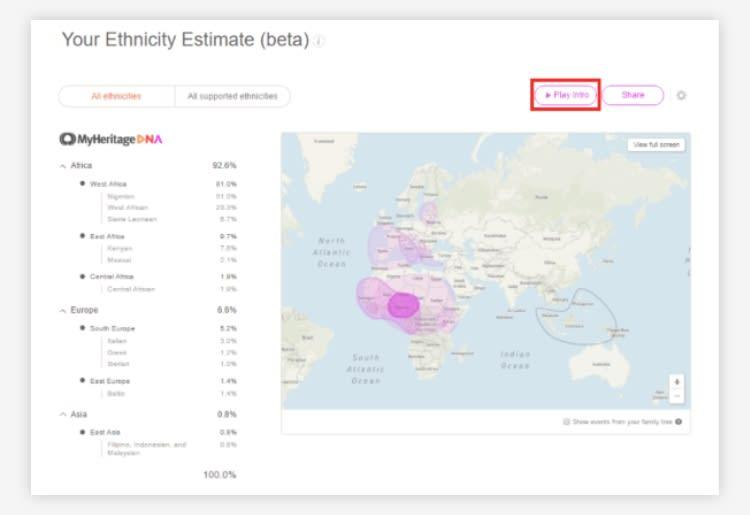Switch to All supported ethnicities tab

tap(232, 96)
